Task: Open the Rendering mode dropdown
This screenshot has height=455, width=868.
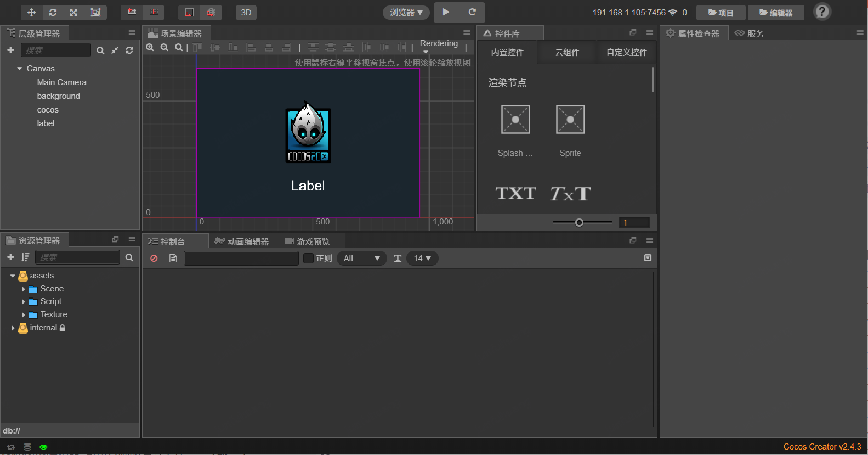Action: pyautogui.click(x=439, y=46)
